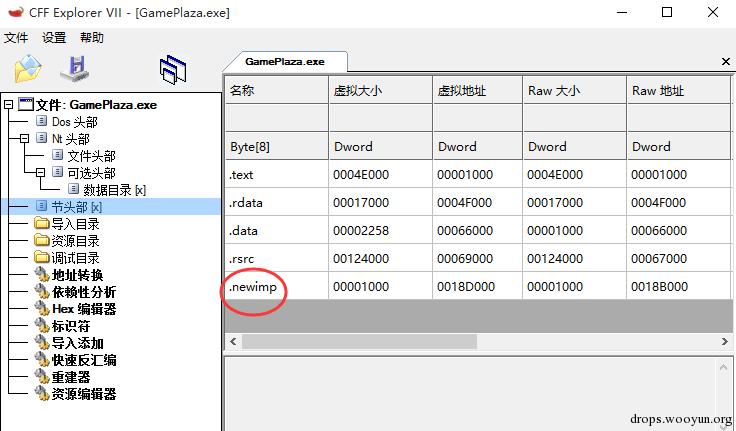This screenshot has width=736, height=431.
Task: Maximize the CFF Explorer window
Action: coord(667,12)
